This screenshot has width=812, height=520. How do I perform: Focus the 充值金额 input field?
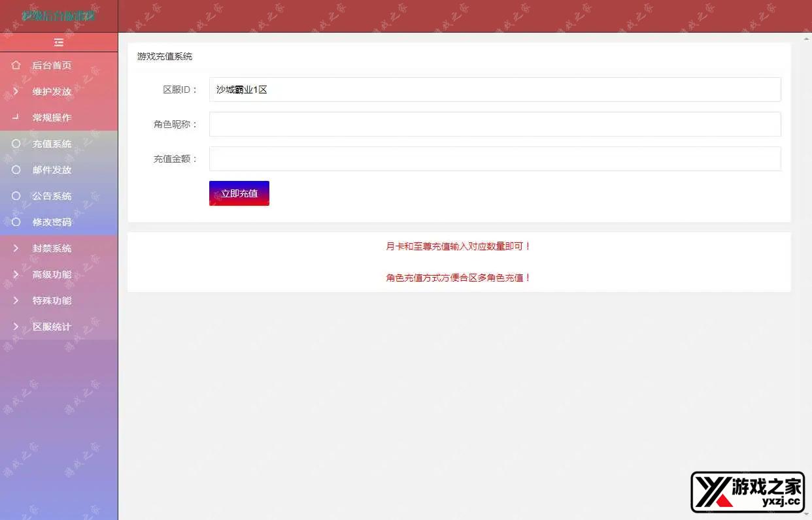(495, 159)
